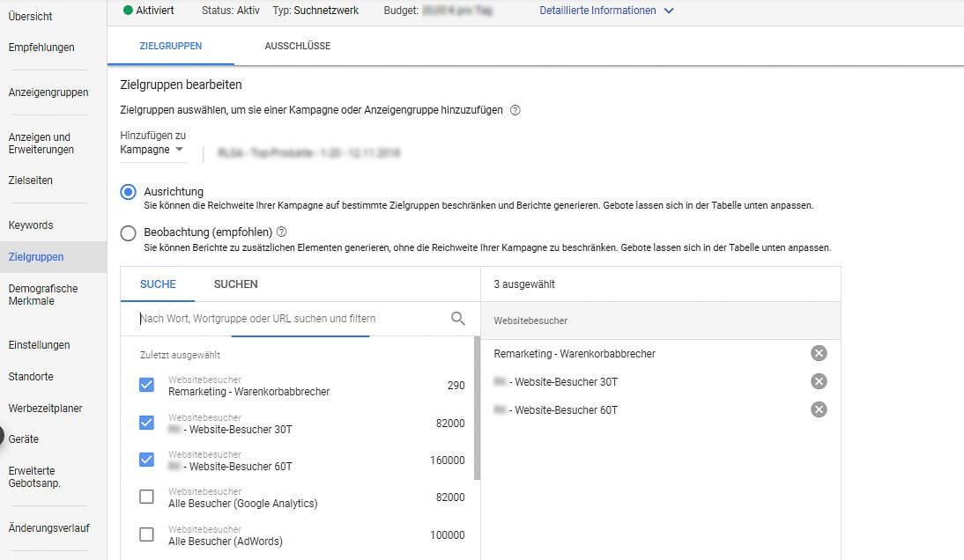Open the Kampagne dropdown
964x560 pixels.
pos(153,150)
